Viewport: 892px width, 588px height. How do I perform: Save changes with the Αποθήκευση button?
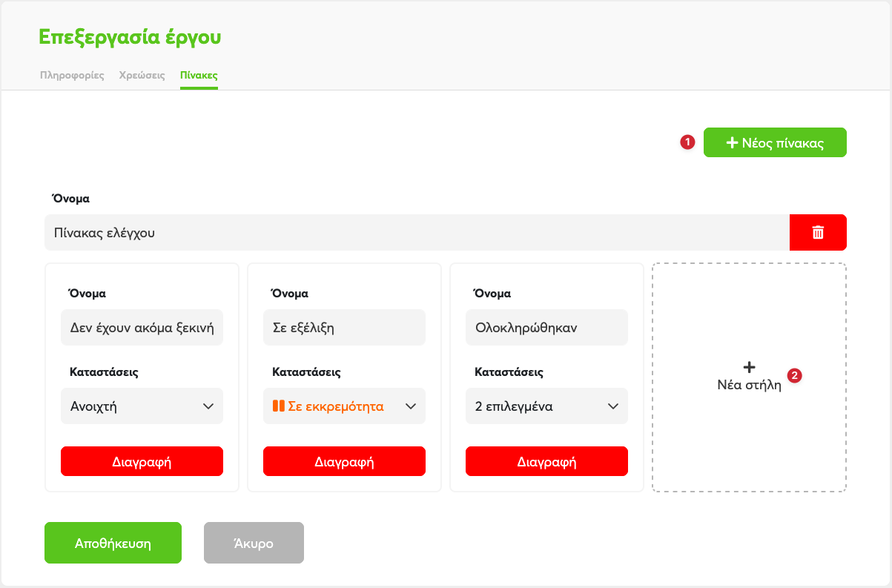click(x=113, y=544)
